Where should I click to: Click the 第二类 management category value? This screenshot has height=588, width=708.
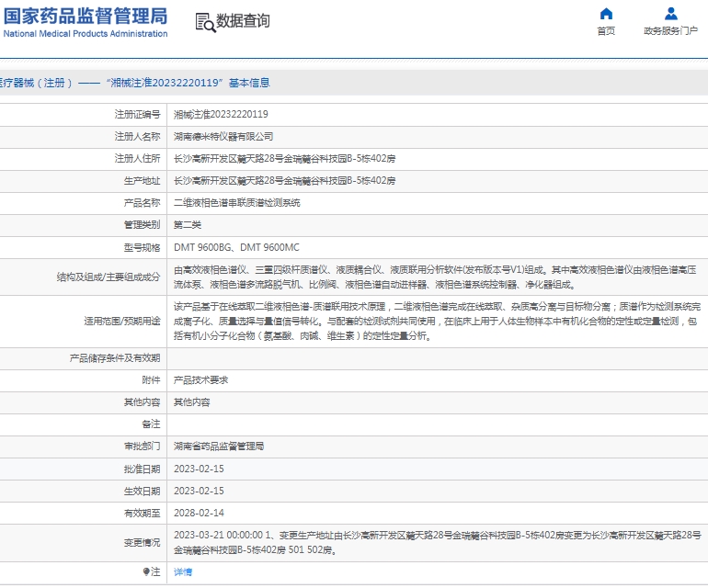(x=188, y=225)
